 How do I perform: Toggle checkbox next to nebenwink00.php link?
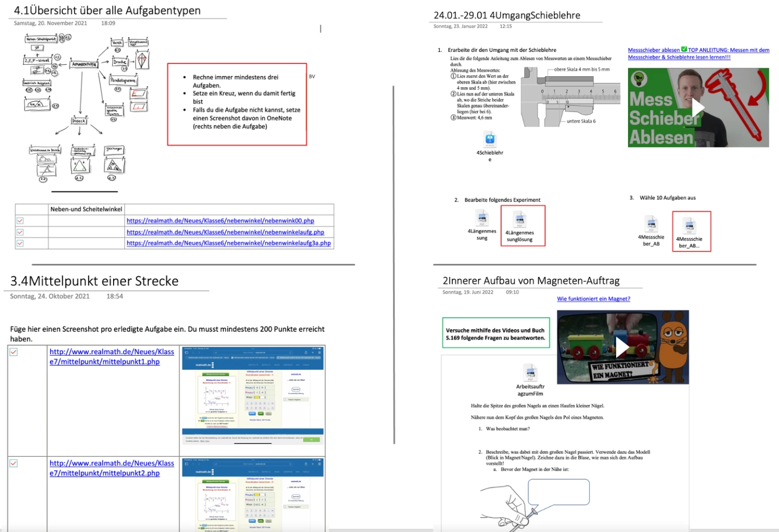click(20, 221)
